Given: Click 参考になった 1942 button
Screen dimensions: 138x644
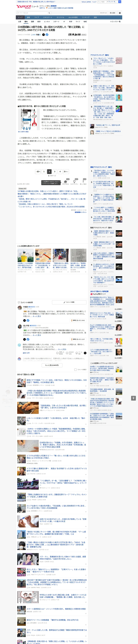Looking at the screenshot, I should [78, 320].
